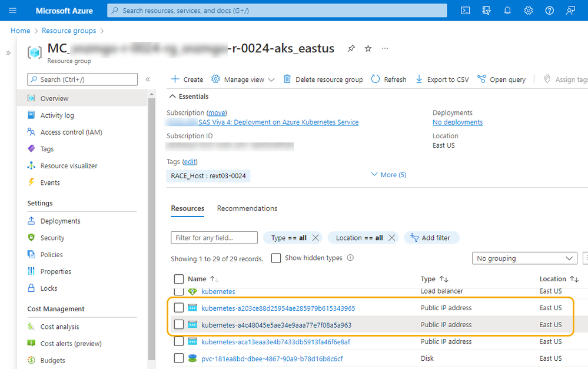Viewport: 588px width, 369px height.
Task: Pin the resource group to dashboard
Action: (351, 48)
